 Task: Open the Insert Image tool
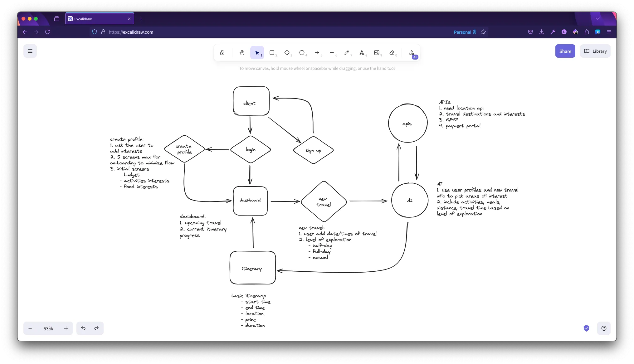click(377, 52)
